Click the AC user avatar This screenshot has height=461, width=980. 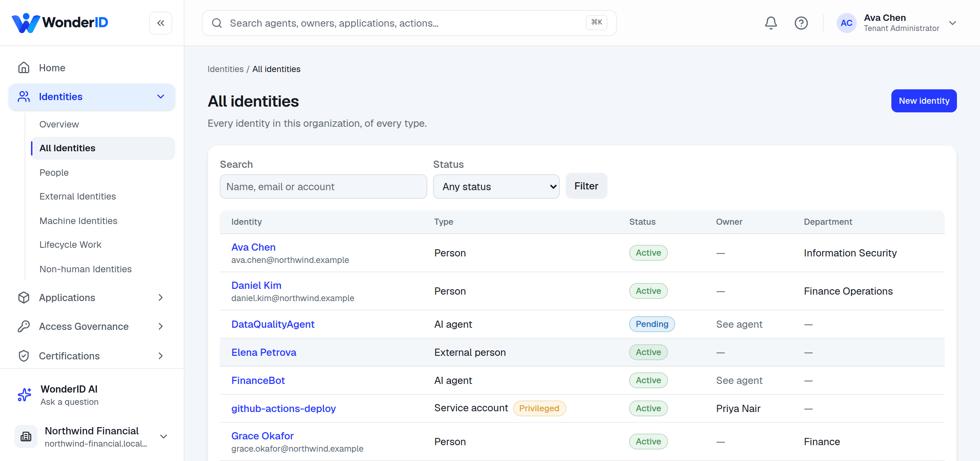846,23
